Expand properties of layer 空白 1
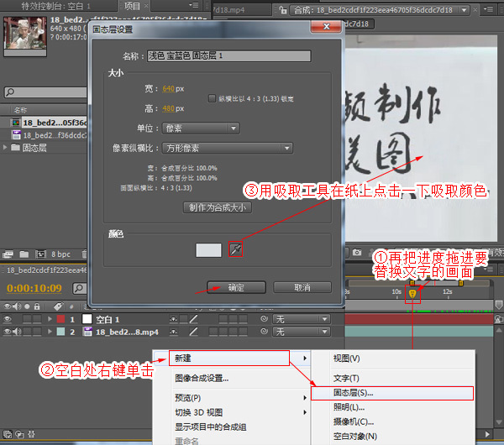Screen dimensions: 504x445 coord(50,319)
